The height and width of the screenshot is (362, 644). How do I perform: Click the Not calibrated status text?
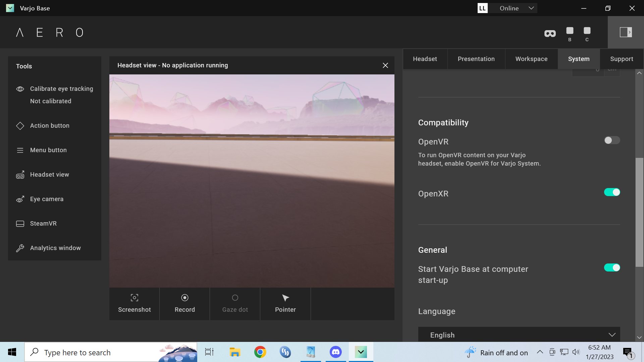click(x=51, y=101)
